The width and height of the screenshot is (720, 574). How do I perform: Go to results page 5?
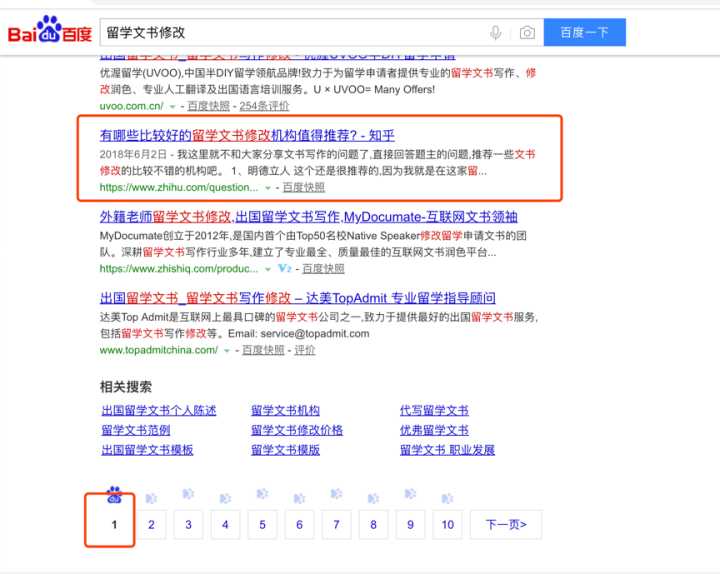pos(262,524)
